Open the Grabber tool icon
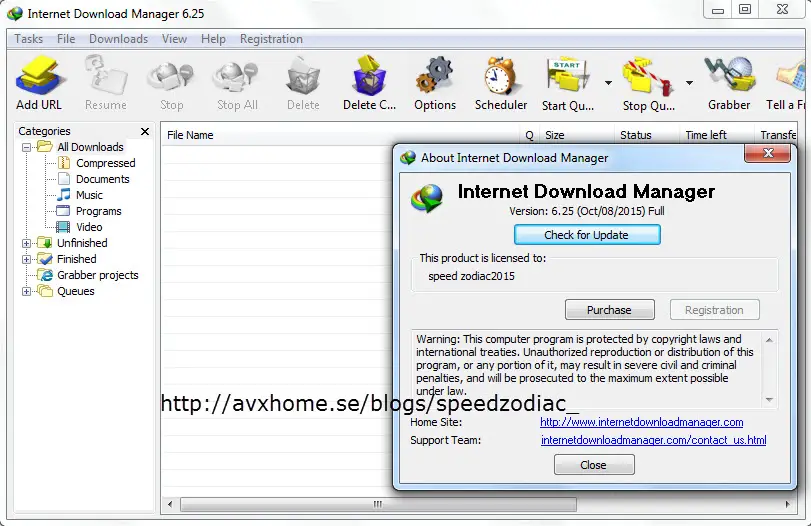Image resolution: width=811 pixels, height=526 pixels. click(x=729, y=83)
